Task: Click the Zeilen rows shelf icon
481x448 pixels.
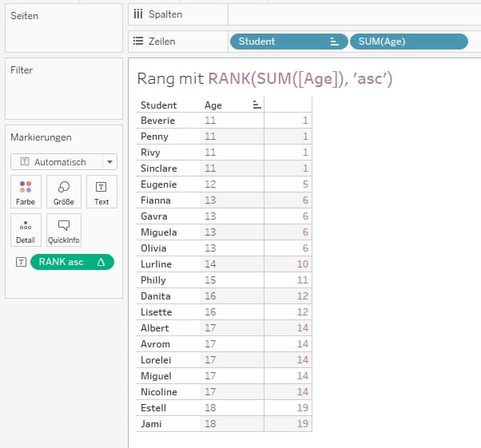Action: (x=137, y=42)
